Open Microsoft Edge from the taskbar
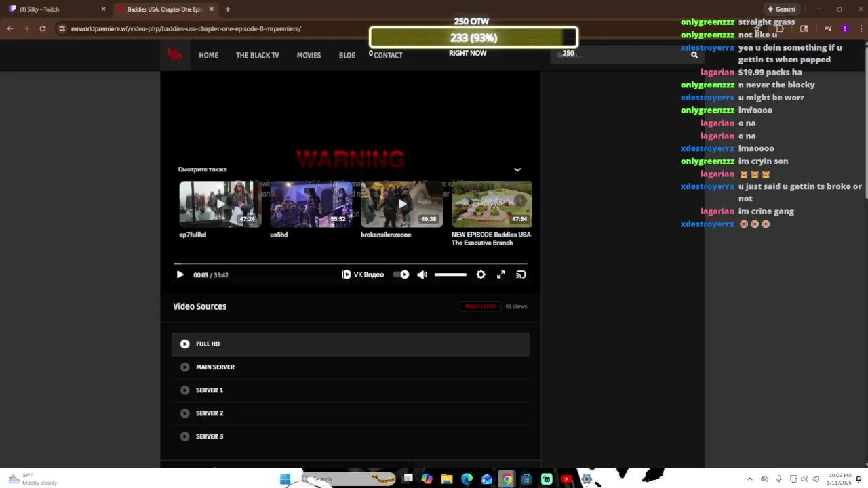The width and height of the screenshot is (868, 488). point(467,479)
